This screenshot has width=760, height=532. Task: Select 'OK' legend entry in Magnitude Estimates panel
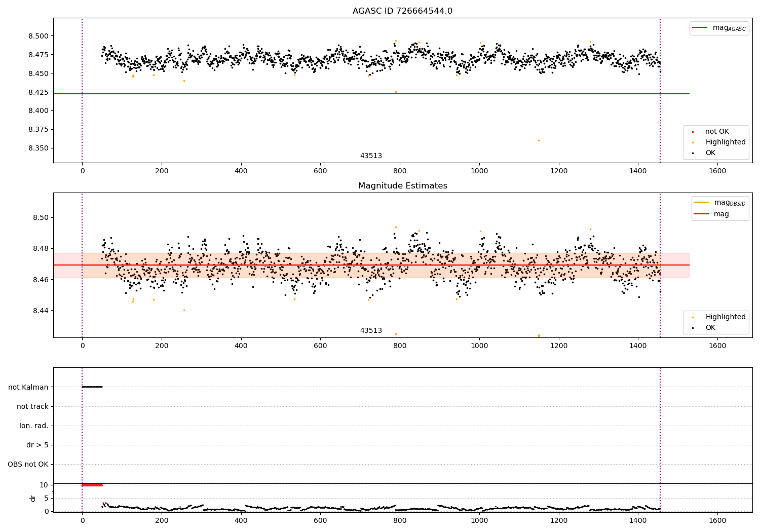[710, 328]
